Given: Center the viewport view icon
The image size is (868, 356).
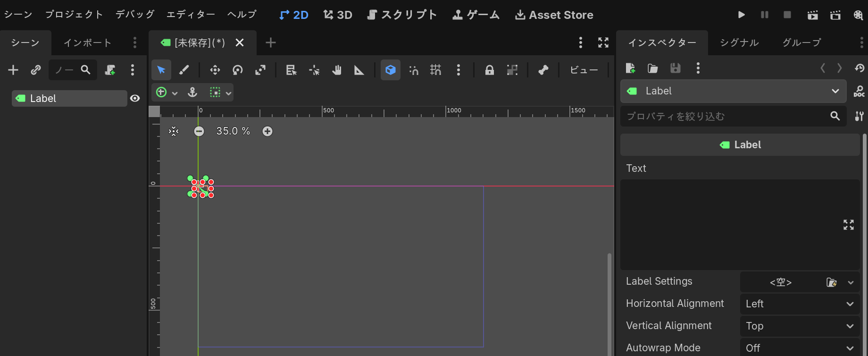Looking at the screenshot, I should pyautogui.click(x=174, y=131).
